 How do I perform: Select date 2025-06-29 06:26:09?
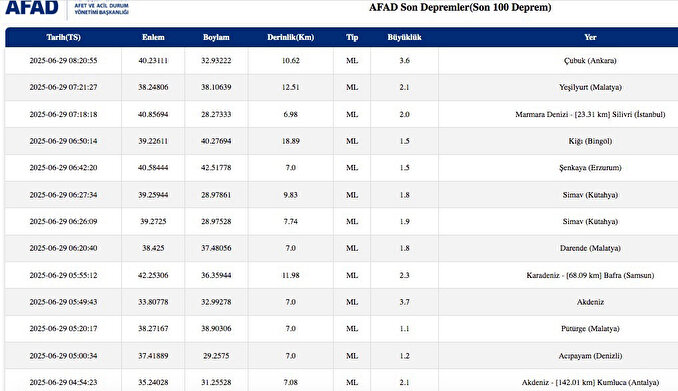(64, 221)
